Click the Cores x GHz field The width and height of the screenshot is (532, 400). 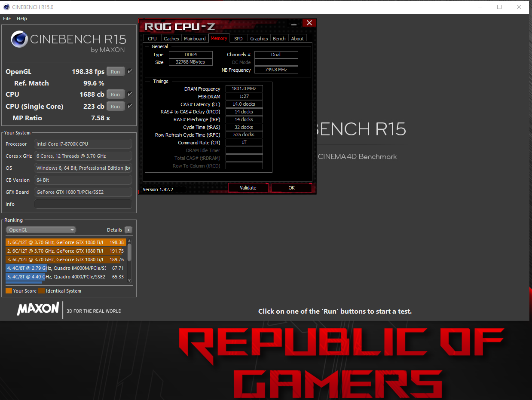tap(83, 156)
